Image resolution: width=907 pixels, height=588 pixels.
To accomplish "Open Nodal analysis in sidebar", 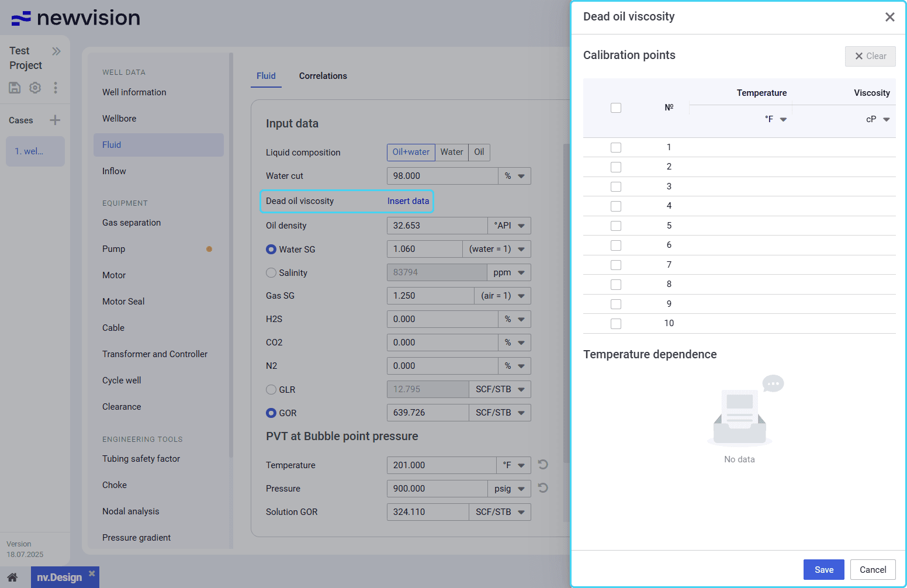I will coord(130,511).
